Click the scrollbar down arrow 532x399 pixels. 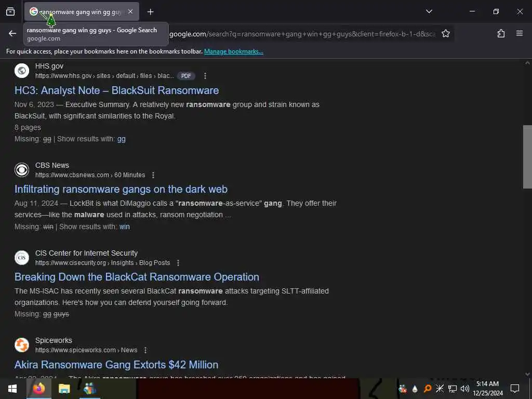pyautogui.click(x=527, y=374)
